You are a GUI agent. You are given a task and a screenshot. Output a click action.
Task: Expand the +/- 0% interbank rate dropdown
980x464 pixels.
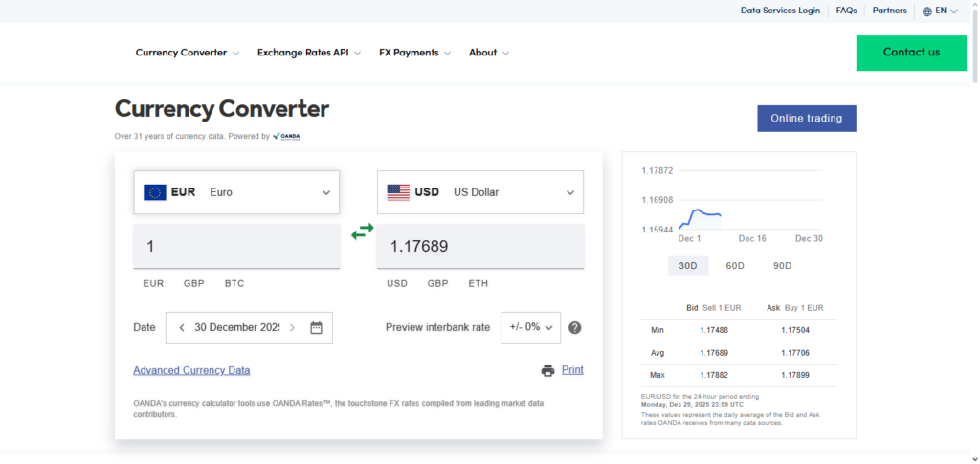(530, 327)
